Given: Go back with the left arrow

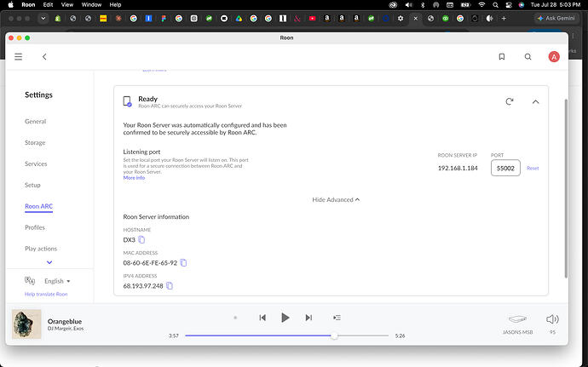Looking at the screenshot, I should [44, 56].
